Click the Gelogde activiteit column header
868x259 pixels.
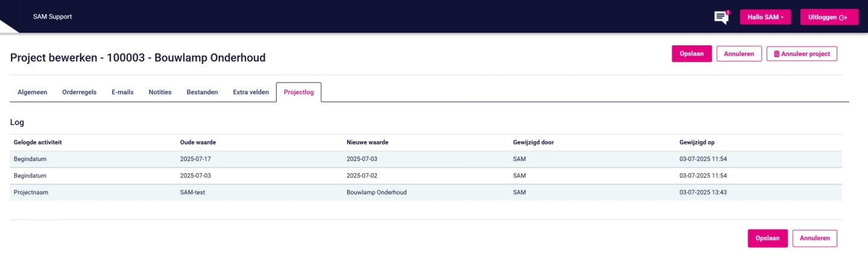pyautogui.click(x=38, y=142)
